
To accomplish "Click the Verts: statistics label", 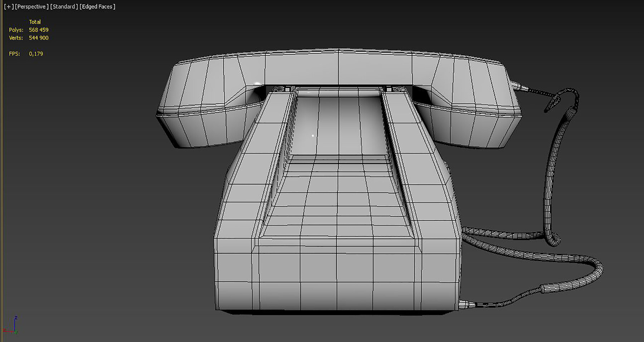I will coord(16,38).
